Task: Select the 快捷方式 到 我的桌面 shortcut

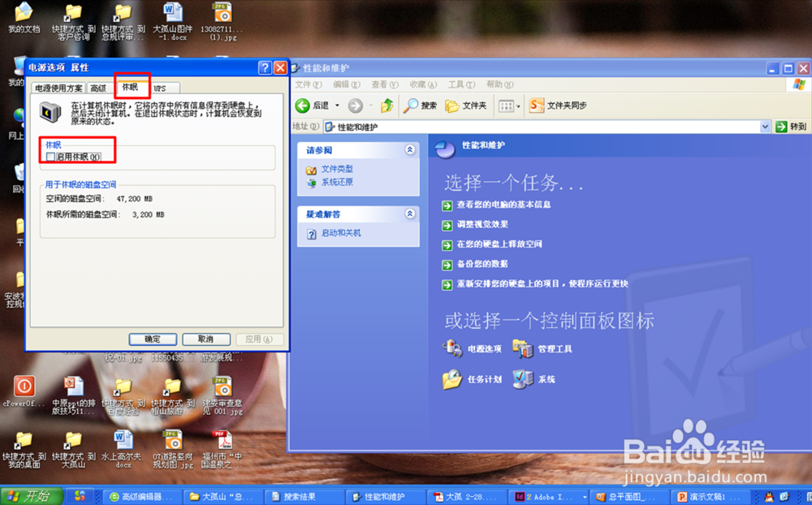Action: click(24, 449)
